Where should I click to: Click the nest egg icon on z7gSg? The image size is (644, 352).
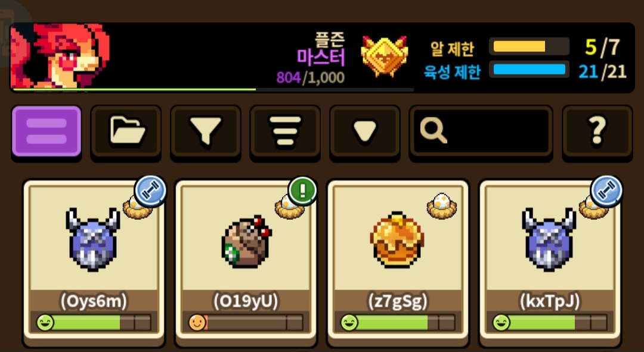[441, 205]
